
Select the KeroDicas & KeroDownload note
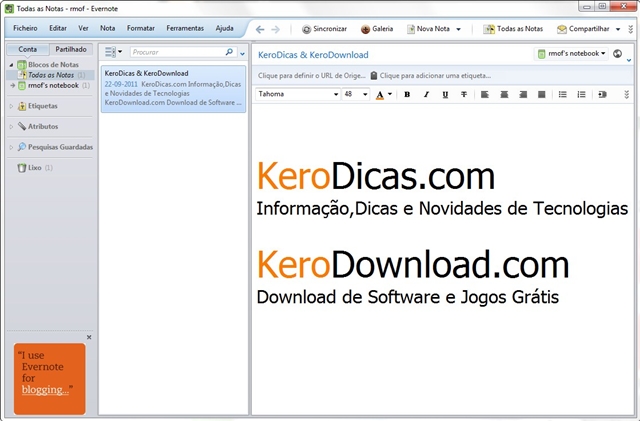pyautogui.click(x=173, y=89)
